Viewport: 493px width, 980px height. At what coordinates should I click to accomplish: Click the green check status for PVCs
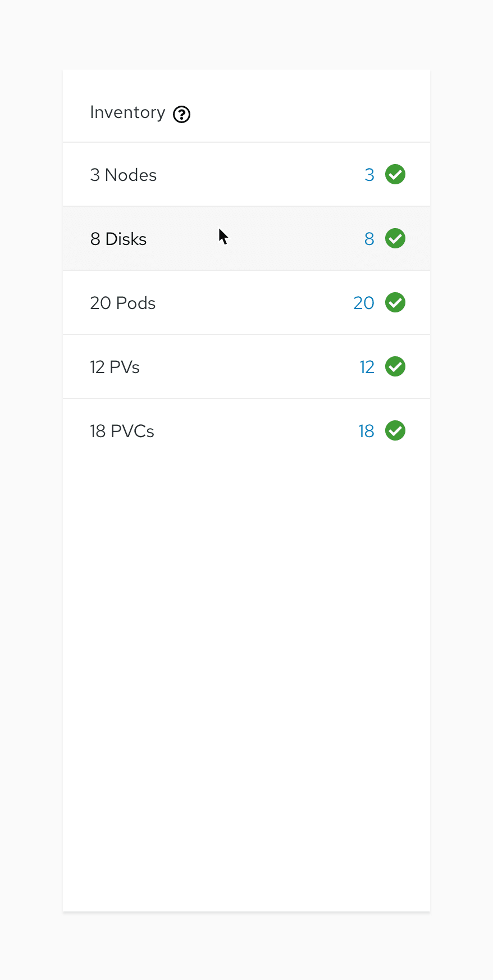click(395, 430)
